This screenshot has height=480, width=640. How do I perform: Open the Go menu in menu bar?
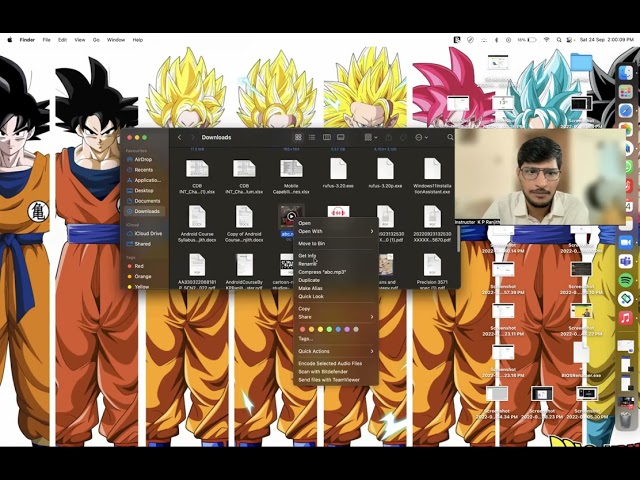click(x=96, y=40)
